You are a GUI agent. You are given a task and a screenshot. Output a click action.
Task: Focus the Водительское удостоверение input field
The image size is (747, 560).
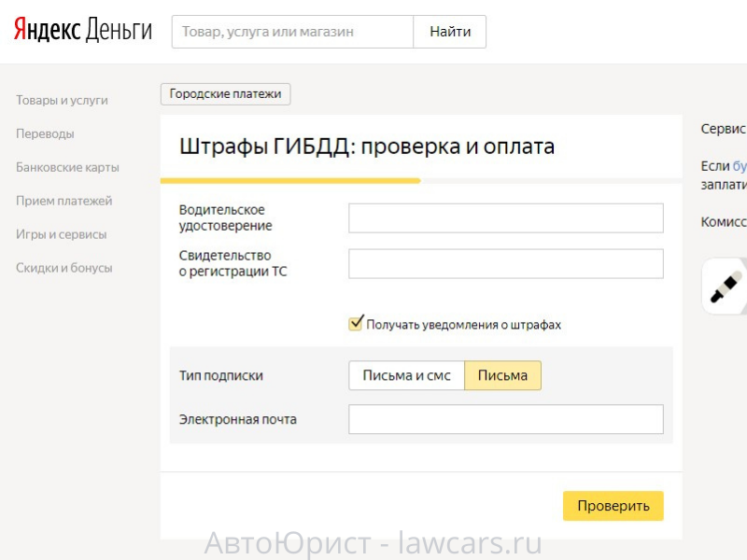tap(506, 218)
